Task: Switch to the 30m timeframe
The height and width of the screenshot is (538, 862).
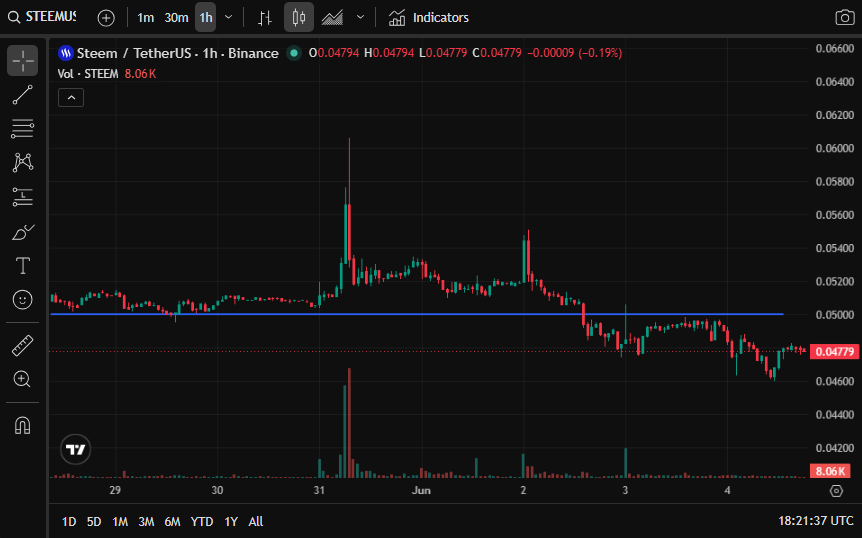Action: tap(176, 18)
